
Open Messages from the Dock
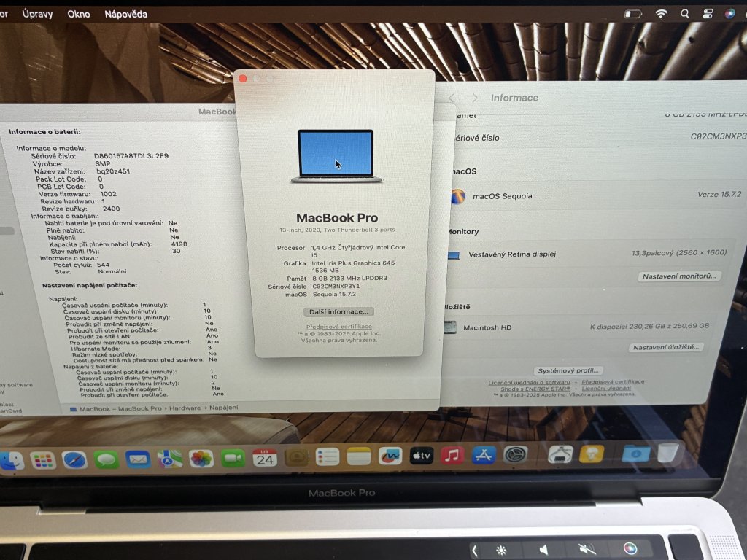click(x=107, y=459)
